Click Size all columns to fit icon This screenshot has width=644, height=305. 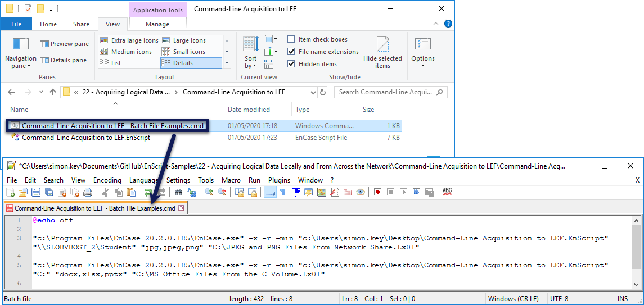(269, 63)
